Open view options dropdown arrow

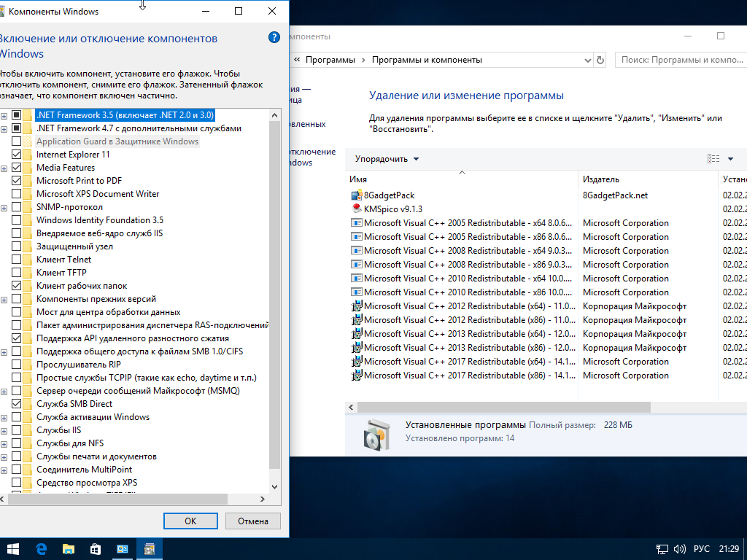click(x=730, y=158)
